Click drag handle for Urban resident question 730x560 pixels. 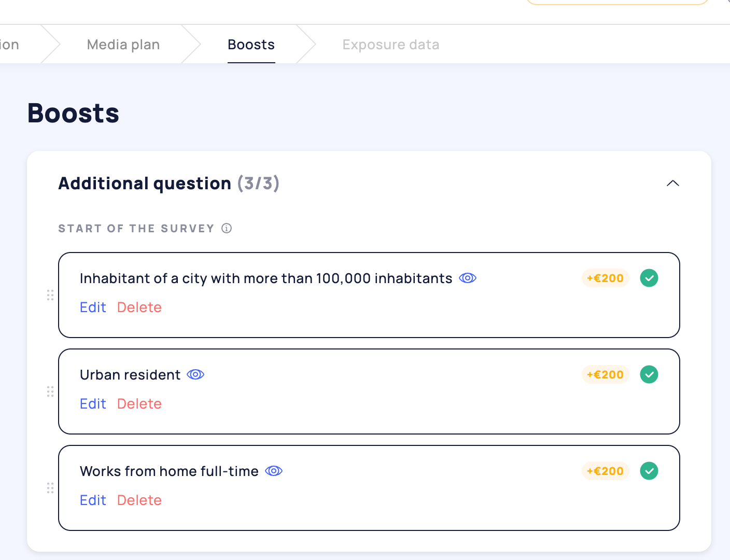[x=50, y=391]
